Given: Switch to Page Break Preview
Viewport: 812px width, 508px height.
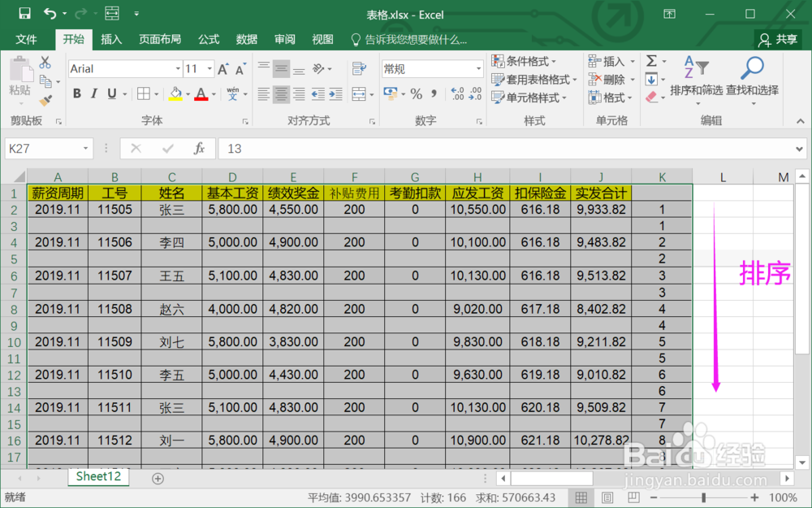Looking at the screenshot, I should coord(633,497).
